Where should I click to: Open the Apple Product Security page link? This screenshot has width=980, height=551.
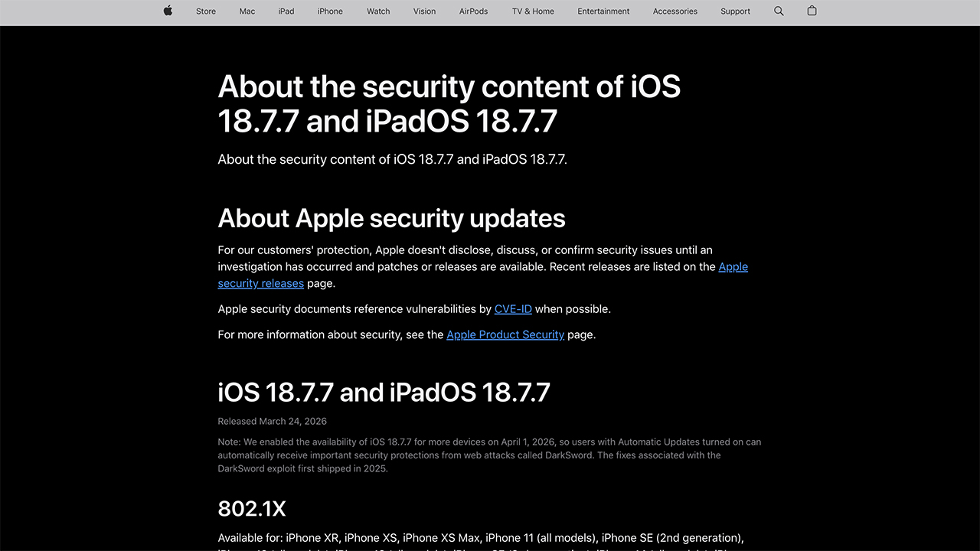[x=505, y=334]
